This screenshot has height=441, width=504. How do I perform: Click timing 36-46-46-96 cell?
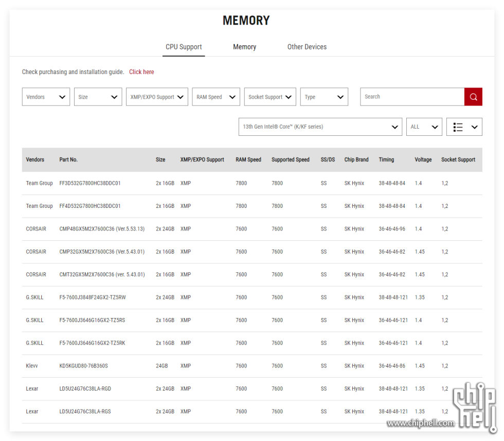click(x=392, y=228)
